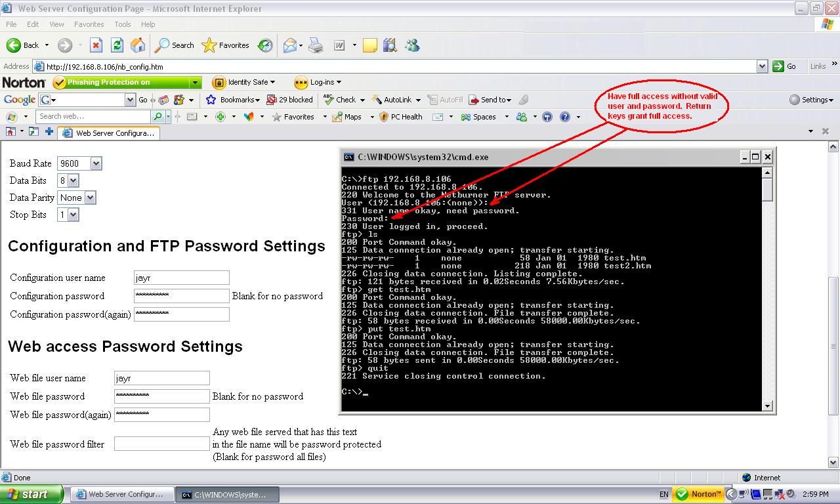The image size is (840, 504).
Task: Click the Configuration user name field
Action: pyautogui.click(x=182, y=278)
